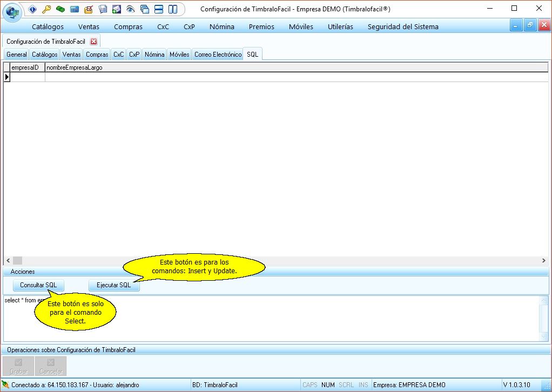This screenshot has width=552, height=392.
Task: Open the Utilerías menu
Action: (x=340, y=27)
